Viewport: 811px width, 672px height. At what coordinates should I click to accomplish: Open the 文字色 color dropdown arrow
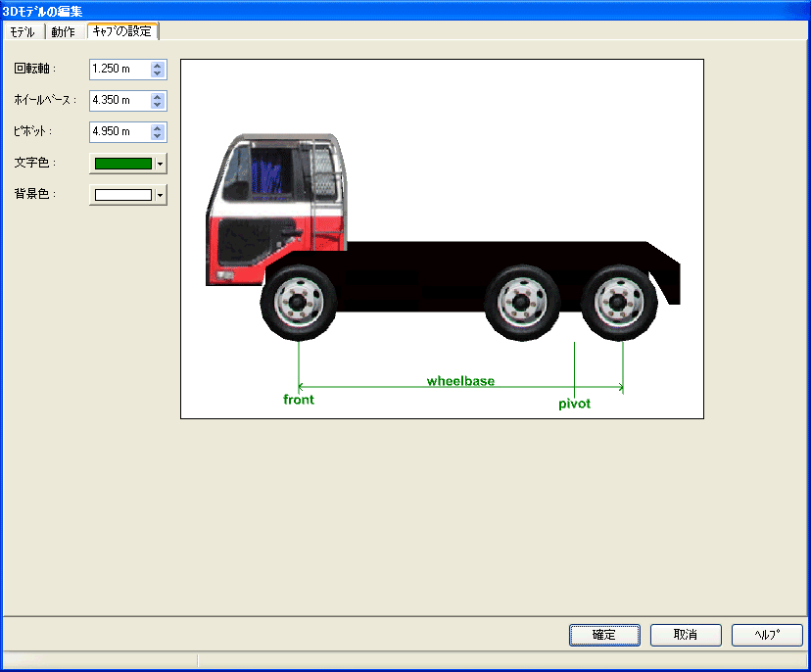click(160, 164)
